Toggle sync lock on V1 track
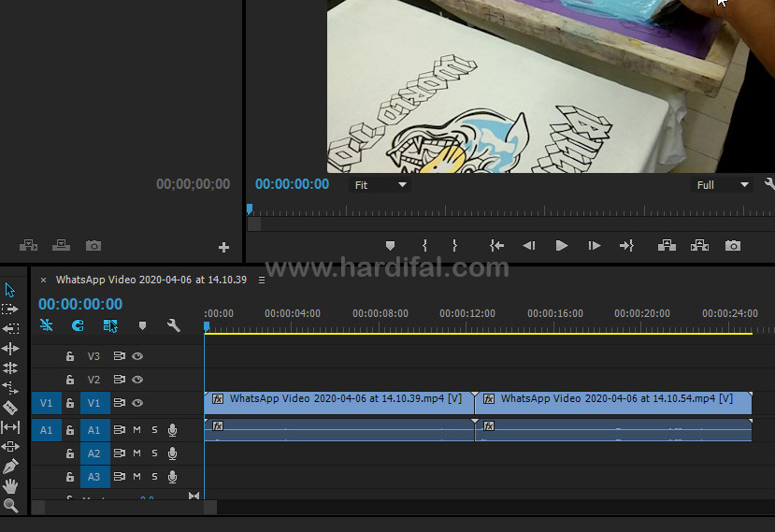 [x=119, y=403]
